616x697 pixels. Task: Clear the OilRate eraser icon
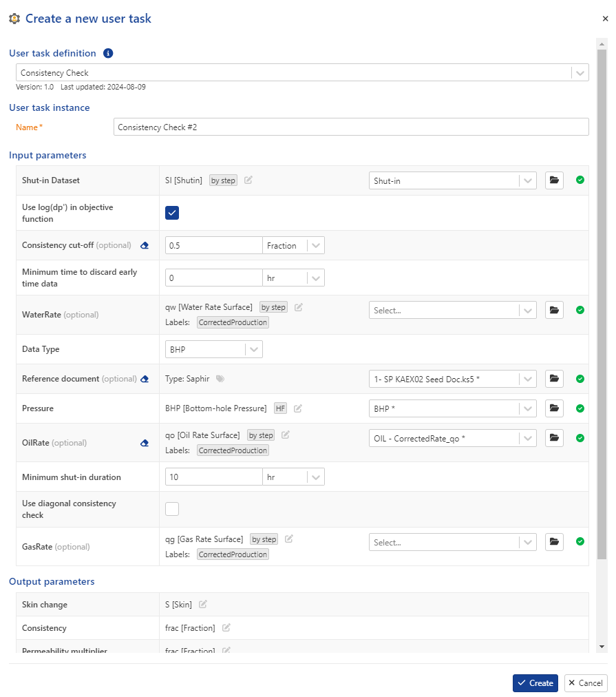[x=145, y=443]
